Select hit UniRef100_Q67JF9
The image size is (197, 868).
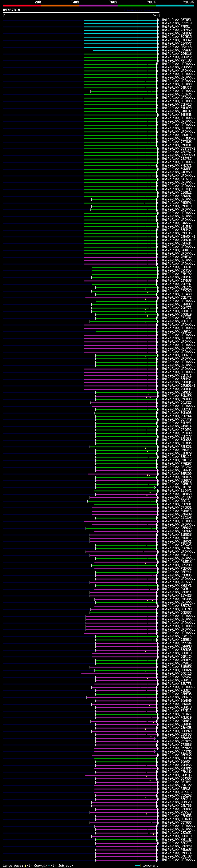176,419
